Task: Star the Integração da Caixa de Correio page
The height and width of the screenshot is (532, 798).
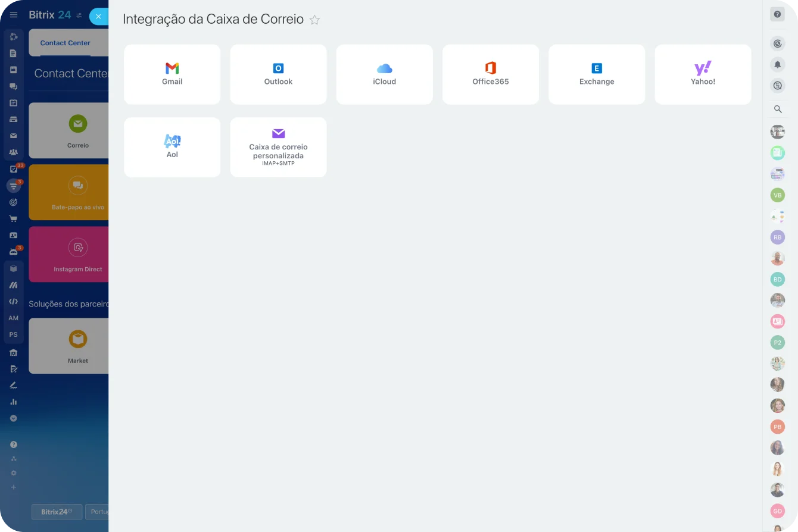Action: click(x=314, y=20)
